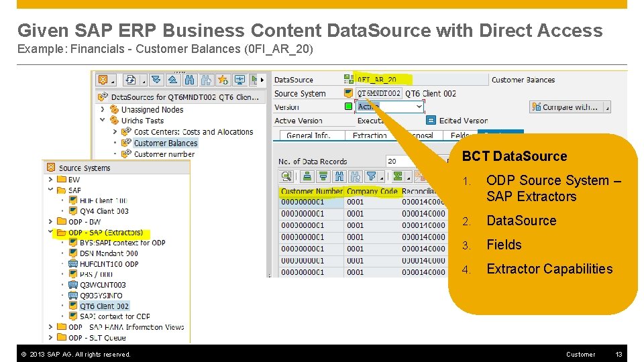Select the last SAPI context for ODP entry
This screenshot has height=362, width=644.
pyautogui.click(x=115, y=316)
